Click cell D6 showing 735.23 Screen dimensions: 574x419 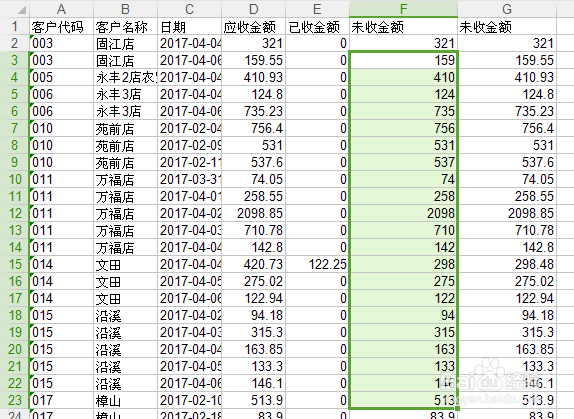pos(253,111)
